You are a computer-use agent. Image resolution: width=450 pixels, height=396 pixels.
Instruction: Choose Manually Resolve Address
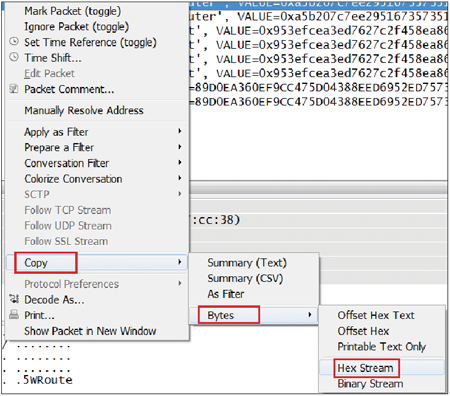84,110
